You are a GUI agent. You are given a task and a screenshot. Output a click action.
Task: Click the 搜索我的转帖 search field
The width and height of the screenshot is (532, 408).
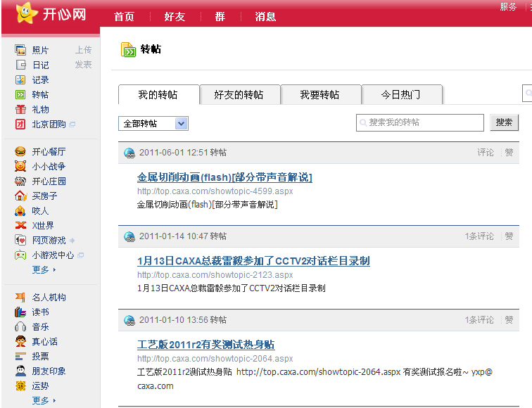420,122
